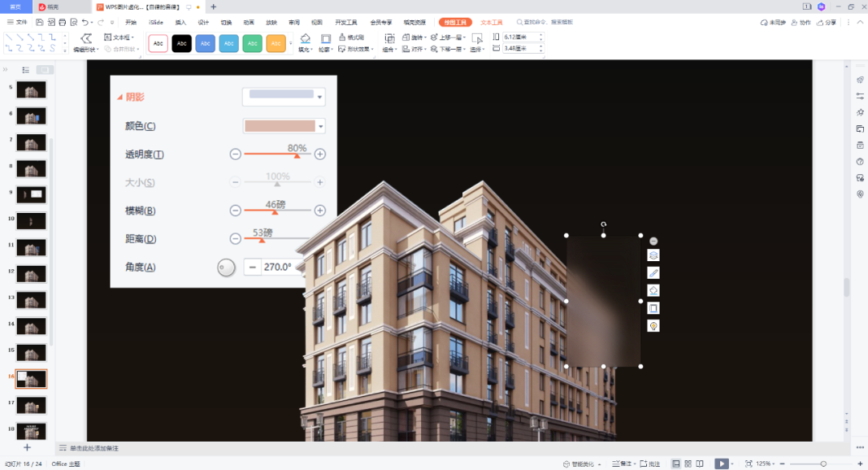Open the 文件 file menu
This screenshot has width=868, height=470.
tap(17, 22)
